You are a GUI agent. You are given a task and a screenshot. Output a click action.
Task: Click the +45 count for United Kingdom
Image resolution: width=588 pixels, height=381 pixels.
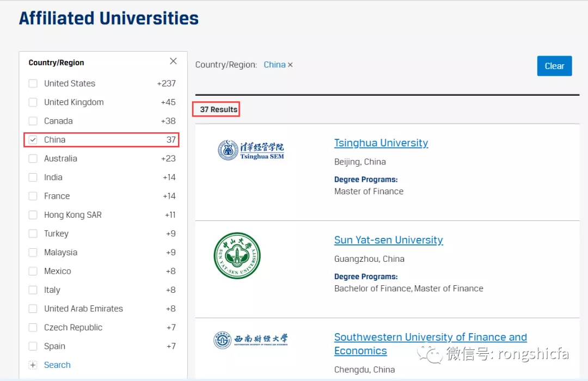[x=168, y=102]
